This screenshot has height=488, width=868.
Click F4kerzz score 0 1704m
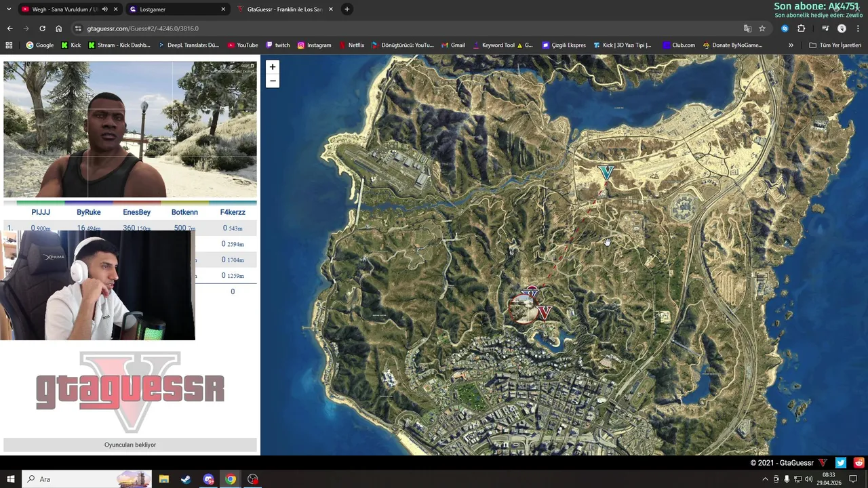[233, 260]
